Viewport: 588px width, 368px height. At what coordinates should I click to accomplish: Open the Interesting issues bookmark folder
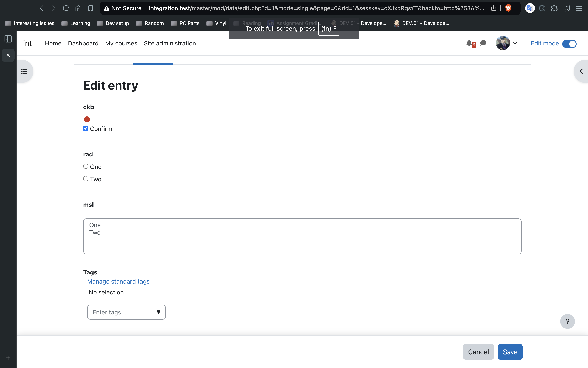coord(30,23)
